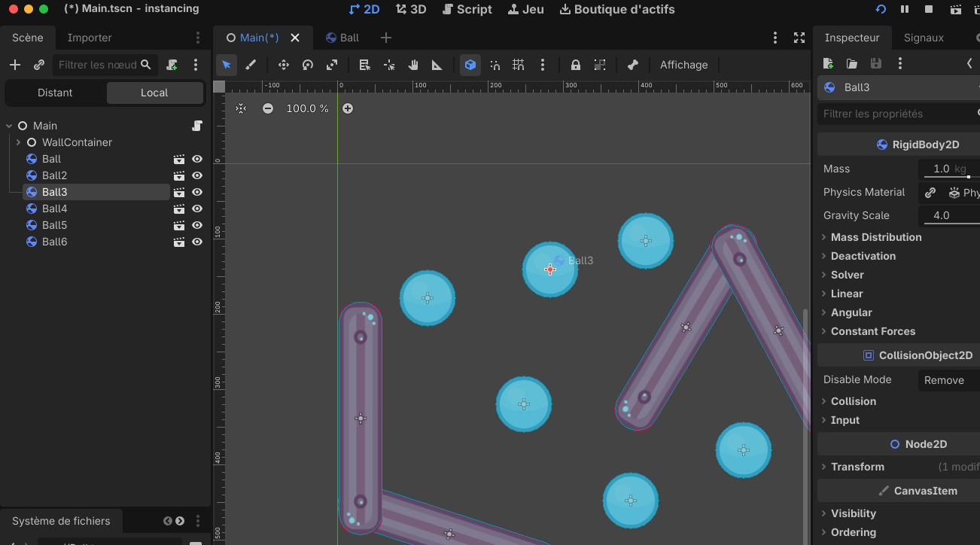
Task: Toggle the blue cube button in the toolbar
Action: click(470, 65)
